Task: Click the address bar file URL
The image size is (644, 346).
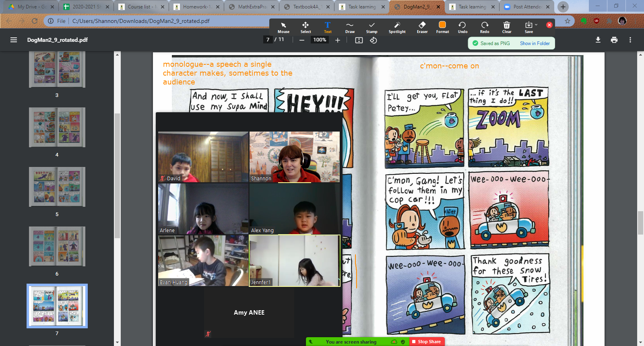Action: [x=141, y=21]
